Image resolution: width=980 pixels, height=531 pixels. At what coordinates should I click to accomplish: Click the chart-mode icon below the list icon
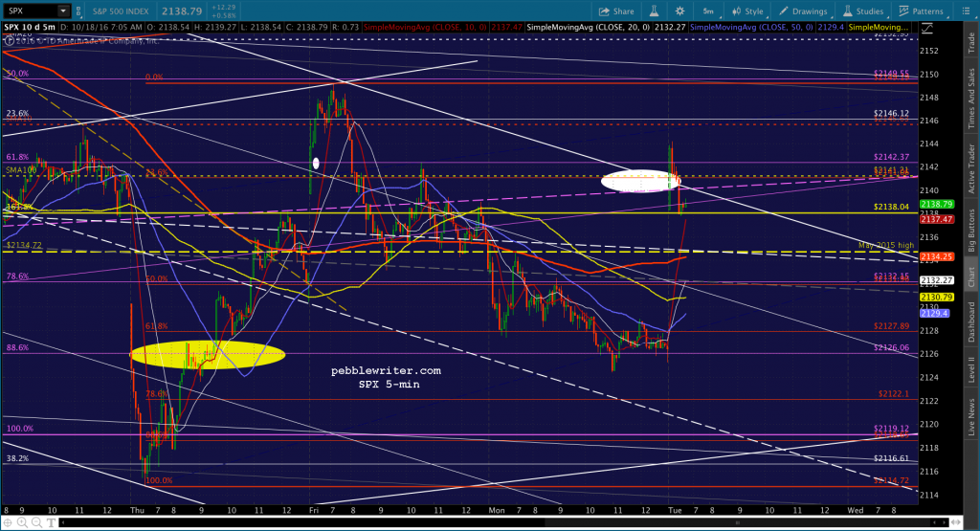[x=926, y=29]
